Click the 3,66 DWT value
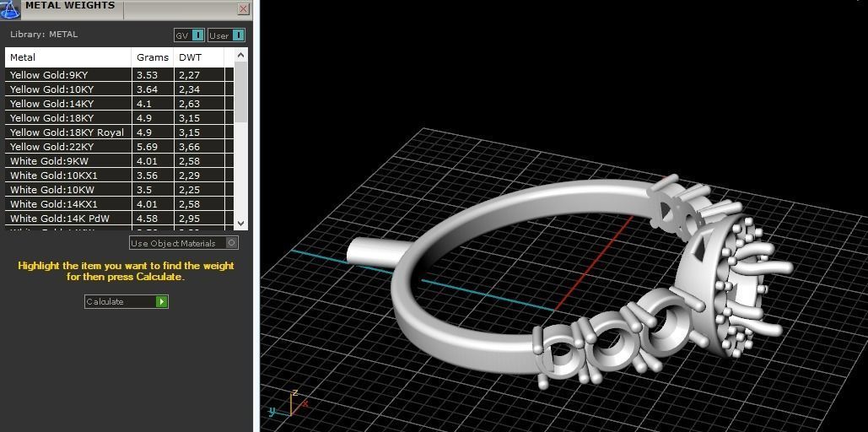 (189, 147)
